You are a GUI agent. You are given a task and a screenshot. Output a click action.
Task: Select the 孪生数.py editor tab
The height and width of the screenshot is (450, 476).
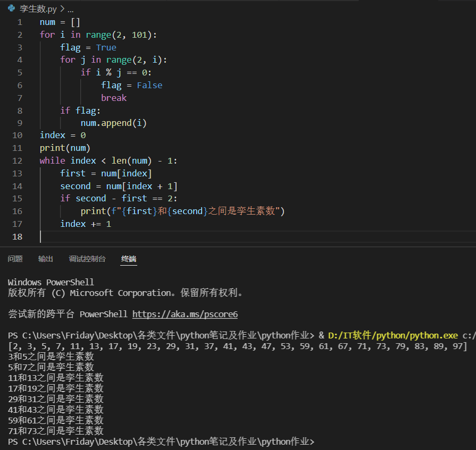click(38, 9)
